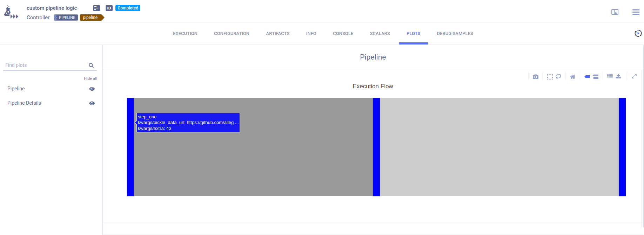This screenshot has height=235, width=644.
Task: Toggle plot legend list icon
Action: coord(610,76)
